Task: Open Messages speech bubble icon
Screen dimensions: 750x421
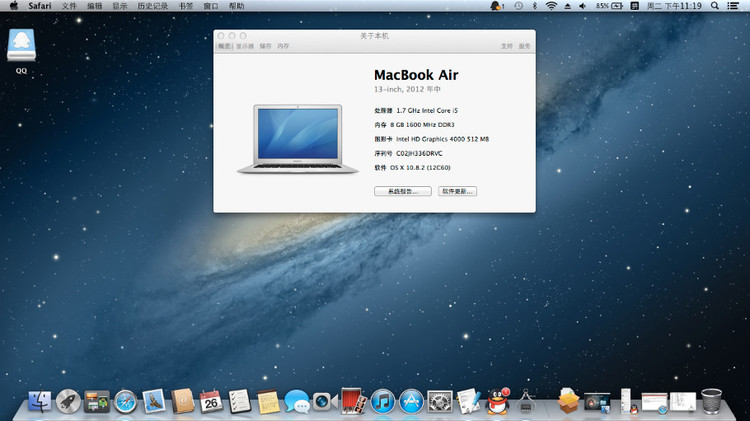Action: [x=297, y=401]
